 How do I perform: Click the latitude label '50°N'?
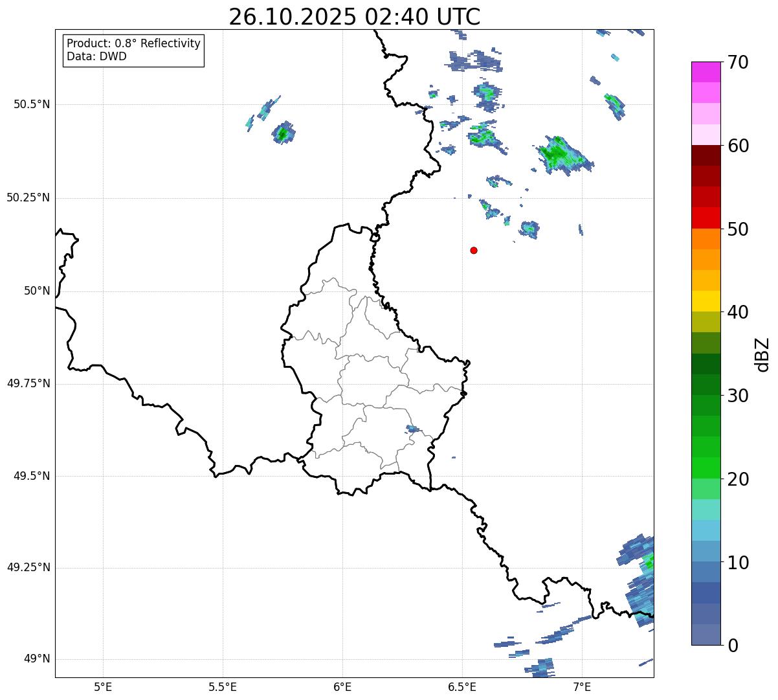pyautogui.click(x=37, y=291)
